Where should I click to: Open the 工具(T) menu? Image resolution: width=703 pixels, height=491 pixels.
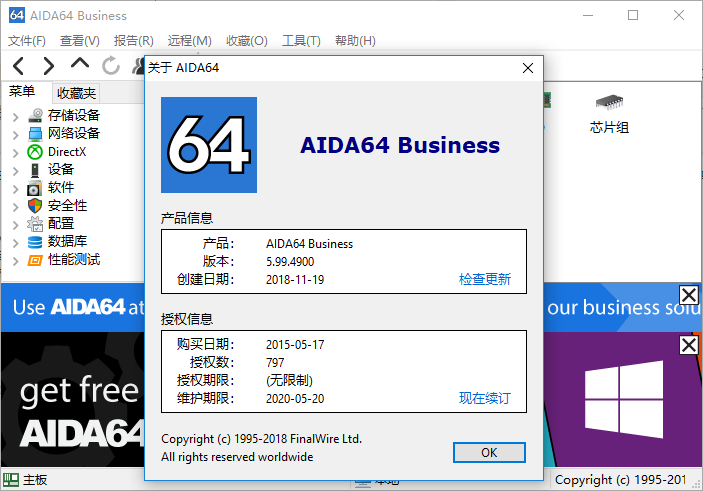click(301, 41)
